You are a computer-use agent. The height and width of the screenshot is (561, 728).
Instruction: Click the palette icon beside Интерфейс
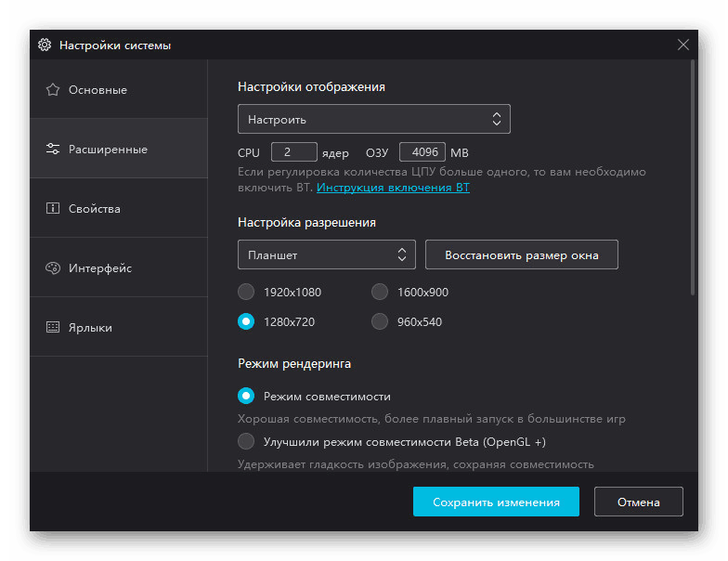[53, 268]
